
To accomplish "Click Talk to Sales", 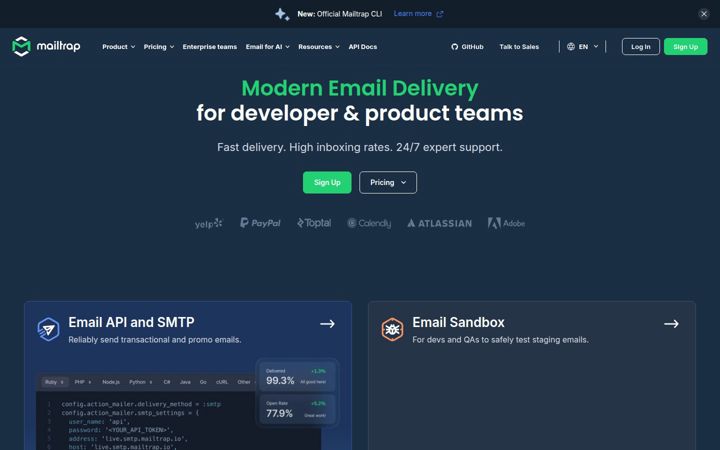I will coord(519,47).
